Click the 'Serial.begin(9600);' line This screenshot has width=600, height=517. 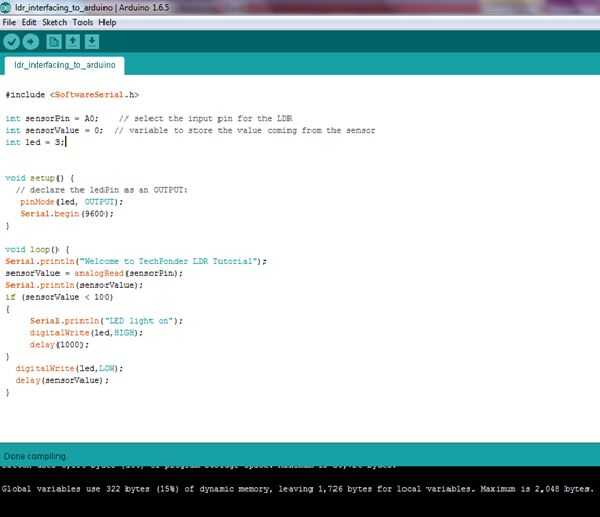tap(67, 214)
